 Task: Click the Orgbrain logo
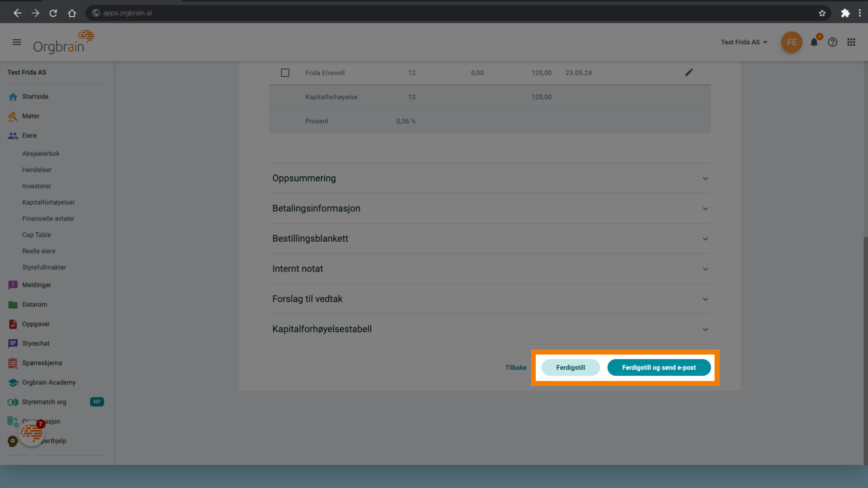pyautogui.click(x=63, y=42)
